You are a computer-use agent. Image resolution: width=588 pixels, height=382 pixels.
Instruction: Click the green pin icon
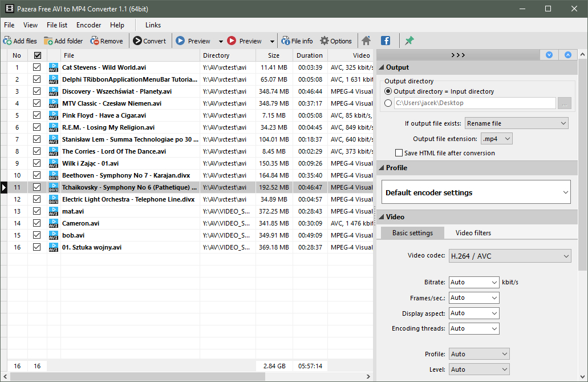[x=409, y=41]
